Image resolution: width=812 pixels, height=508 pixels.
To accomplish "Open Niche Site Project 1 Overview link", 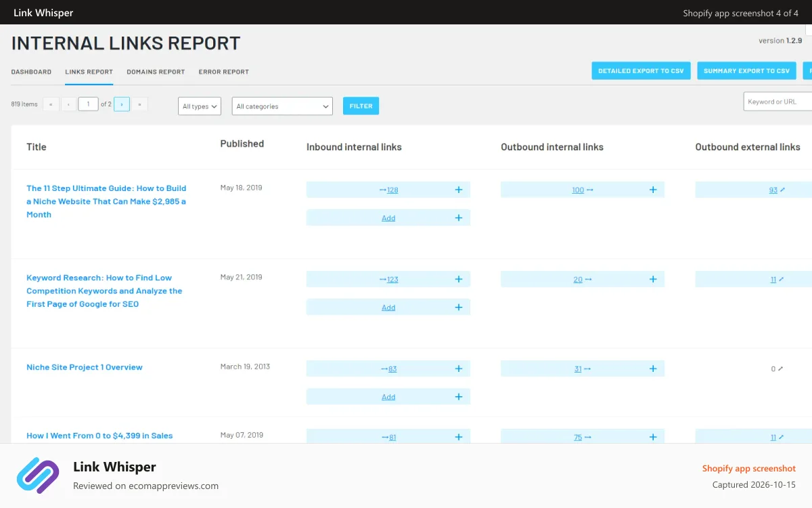I will (x=85, y=367).
